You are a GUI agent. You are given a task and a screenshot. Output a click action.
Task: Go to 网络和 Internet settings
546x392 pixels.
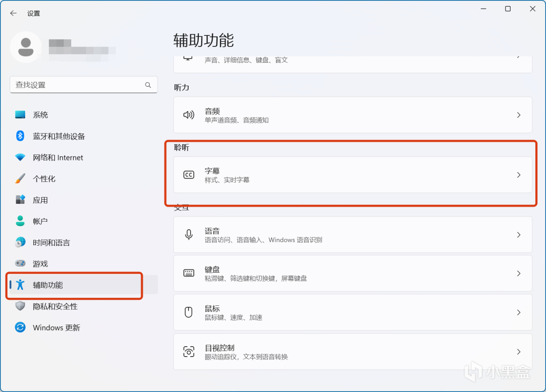click(83, 157)
